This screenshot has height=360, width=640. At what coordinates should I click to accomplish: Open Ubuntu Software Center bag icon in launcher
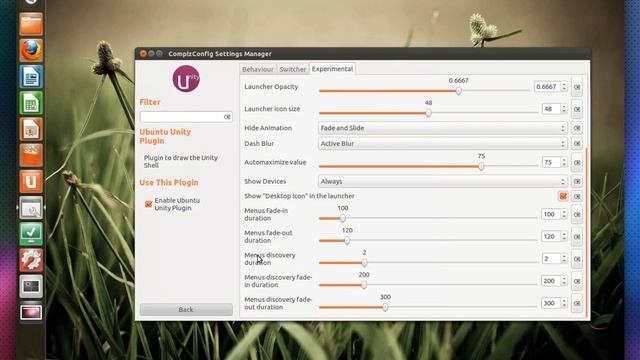(x=31, y=155)
